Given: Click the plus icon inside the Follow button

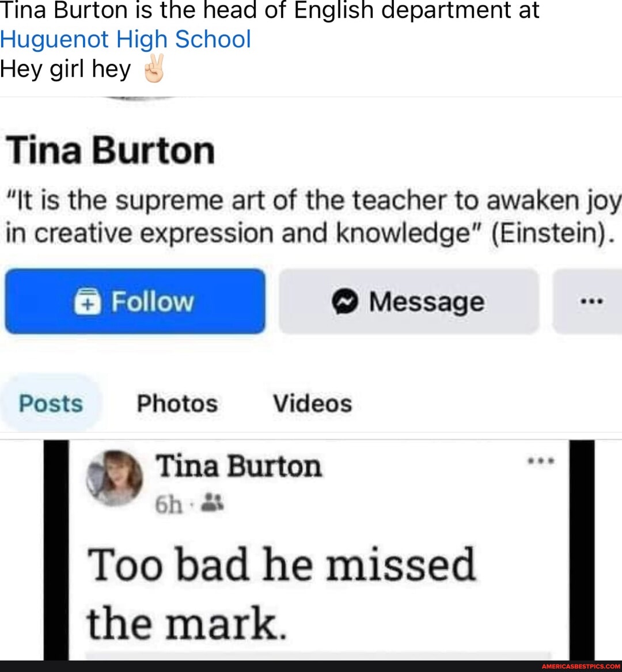Looking at the screenshot, I should click(86, 301).
